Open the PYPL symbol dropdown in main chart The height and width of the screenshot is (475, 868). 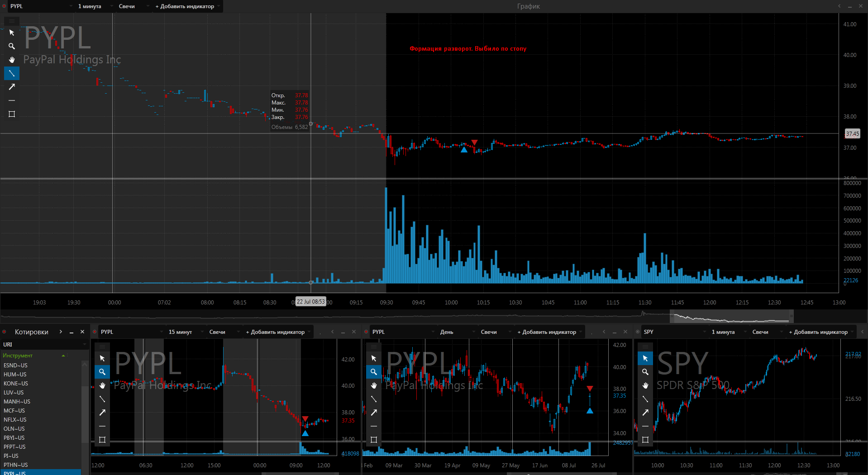pos(41,6)
